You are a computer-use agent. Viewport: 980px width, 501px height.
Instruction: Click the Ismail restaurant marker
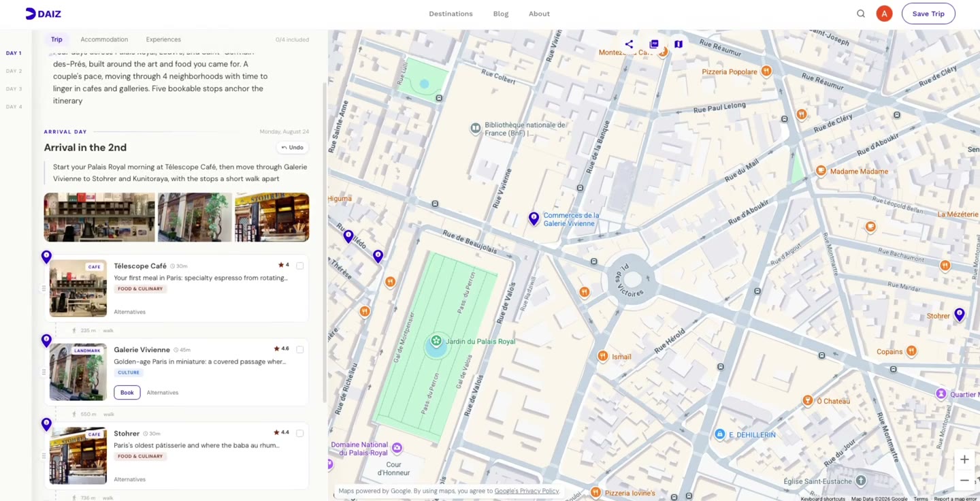(x=602, y=356)
